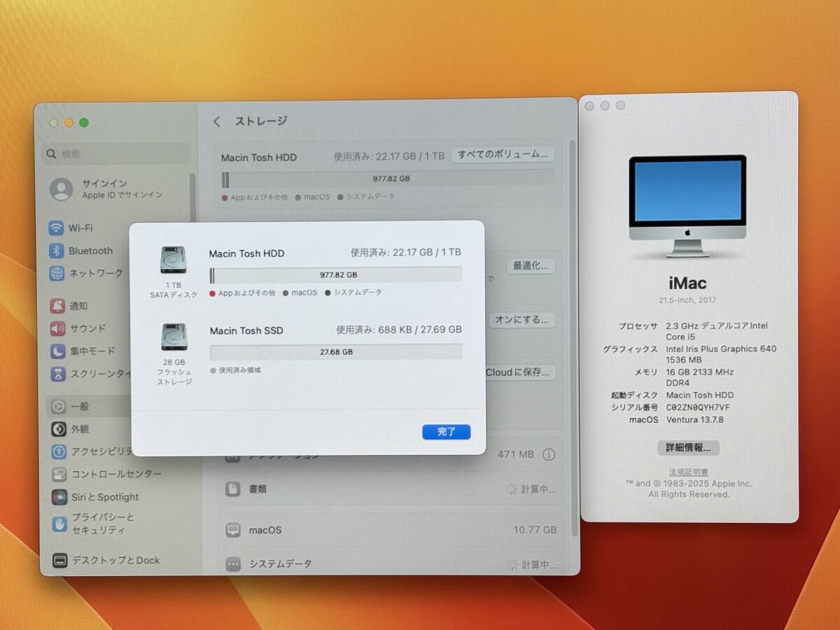This screenshot has height=630, width=840.
Task: Open Notifications (通知) in sidebar
Action: point(69,306)
